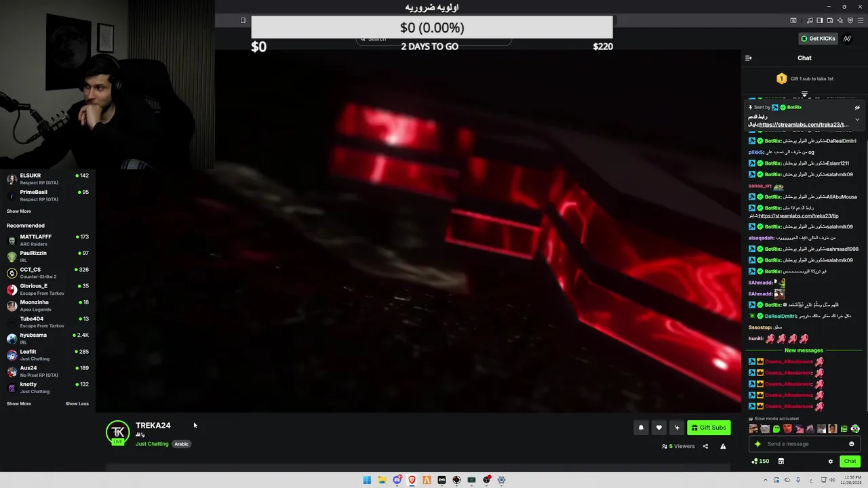868x488 pixels.
Task: Select the first face emote in quick emotes
Action: click(753, 429)
